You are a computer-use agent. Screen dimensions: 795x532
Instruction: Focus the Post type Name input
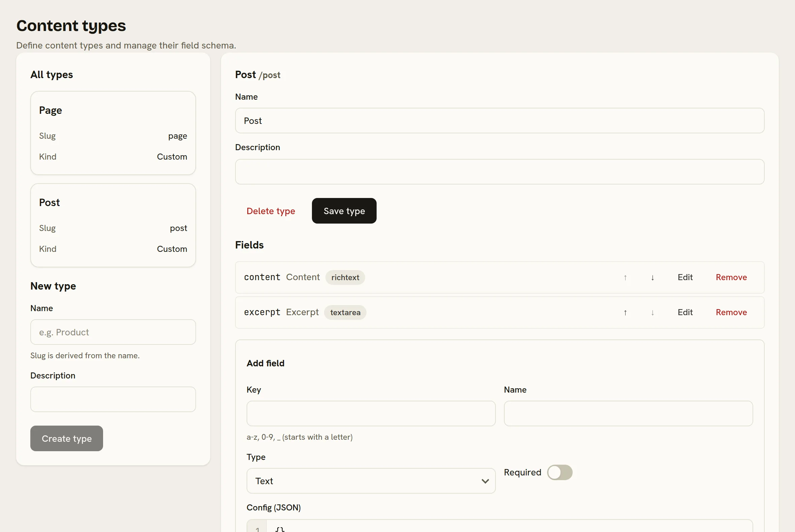pyautogui.click(x=500, y=121)
